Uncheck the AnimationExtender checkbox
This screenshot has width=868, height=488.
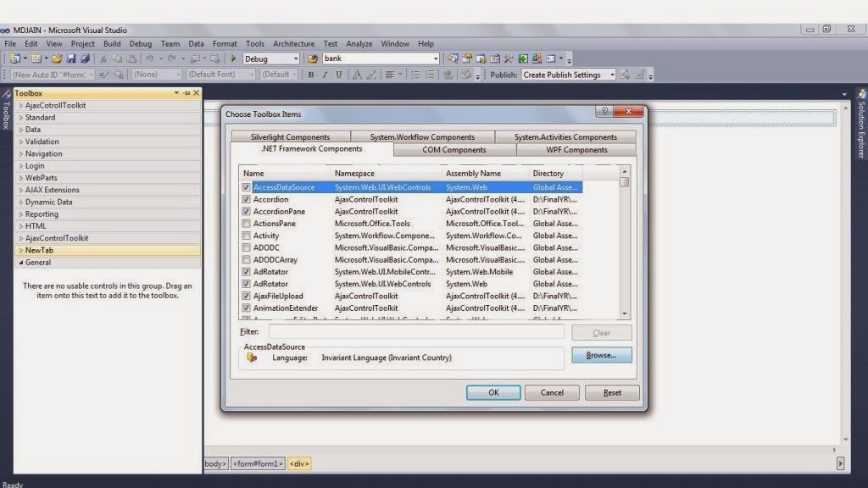(246, 308)
